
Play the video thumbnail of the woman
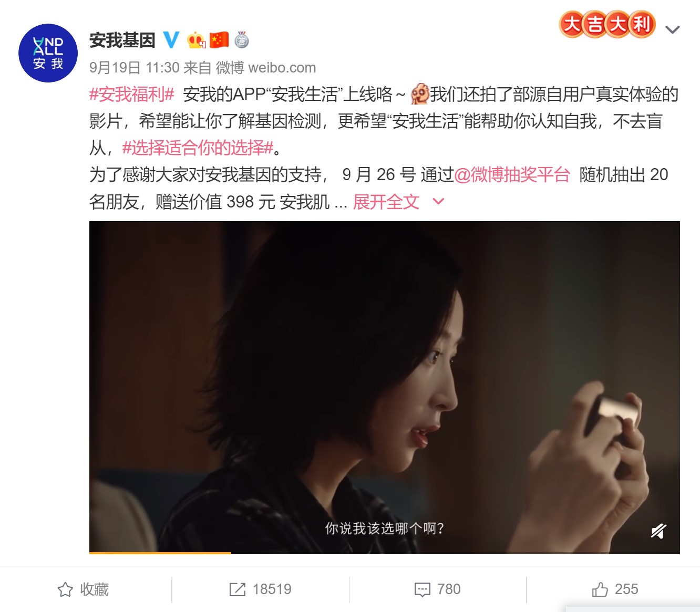(385, 387)
